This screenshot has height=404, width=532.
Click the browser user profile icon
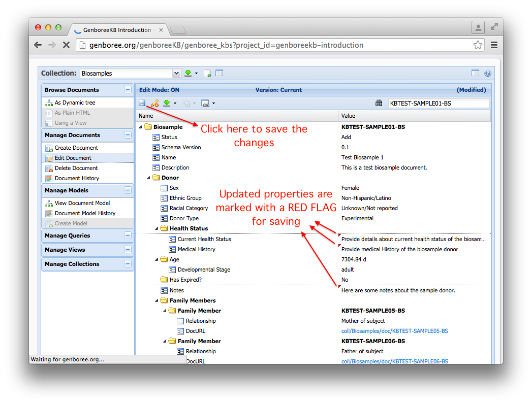[478, 27]
